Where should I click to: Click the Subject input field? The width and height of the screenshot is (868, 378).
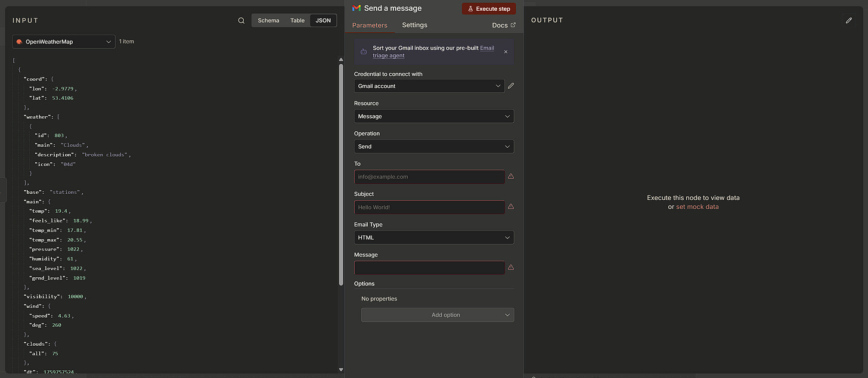point(429,207)
